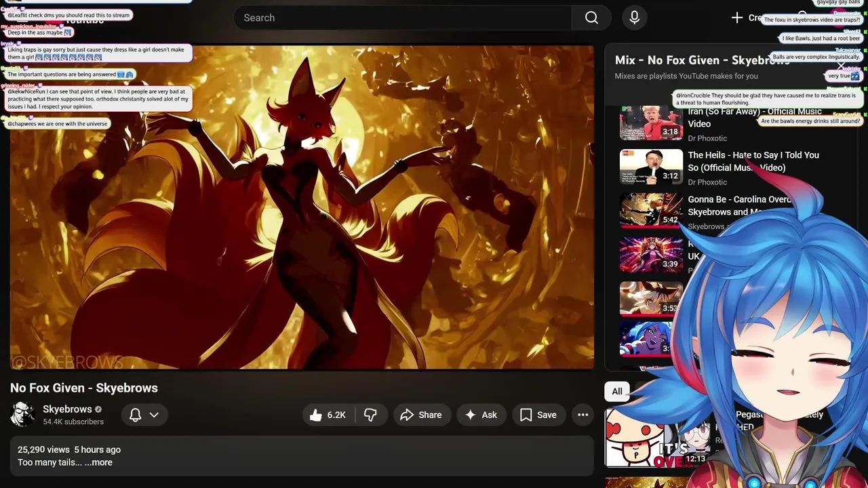
Task: Open the Iran (So Far Away) thumbnail
Action: pos(651,123)
